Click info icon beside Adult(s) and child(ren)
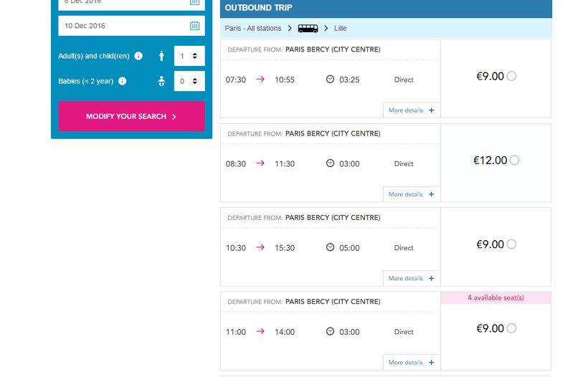The image size is (588, 377). [138, 56]
